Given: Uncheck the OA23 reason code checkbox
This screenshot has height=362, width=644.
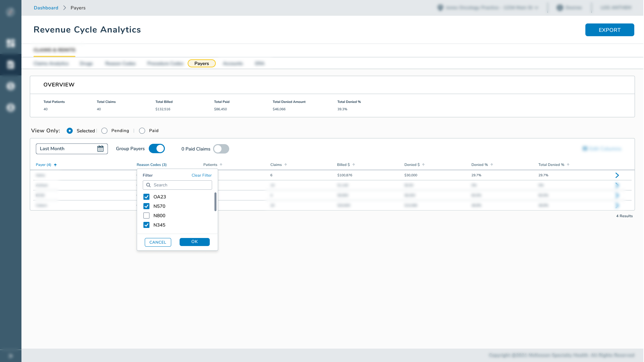Looking at the screenshot, I should point(146,197).
